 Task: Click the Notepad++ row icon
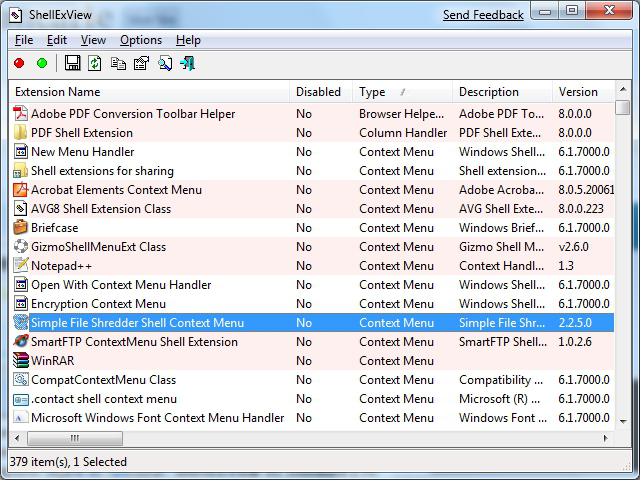(x=20, y=266)
